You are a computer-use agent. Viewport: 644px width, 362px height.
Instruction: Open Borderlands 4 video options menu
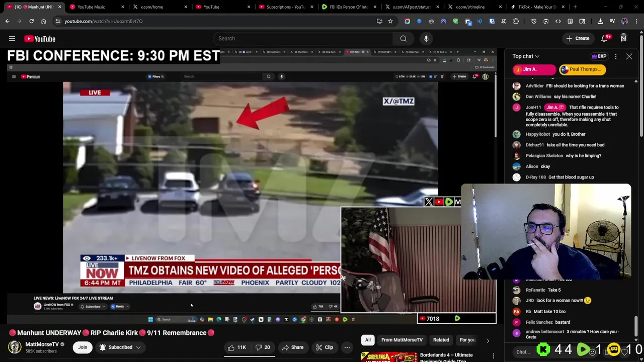point(494,356)
